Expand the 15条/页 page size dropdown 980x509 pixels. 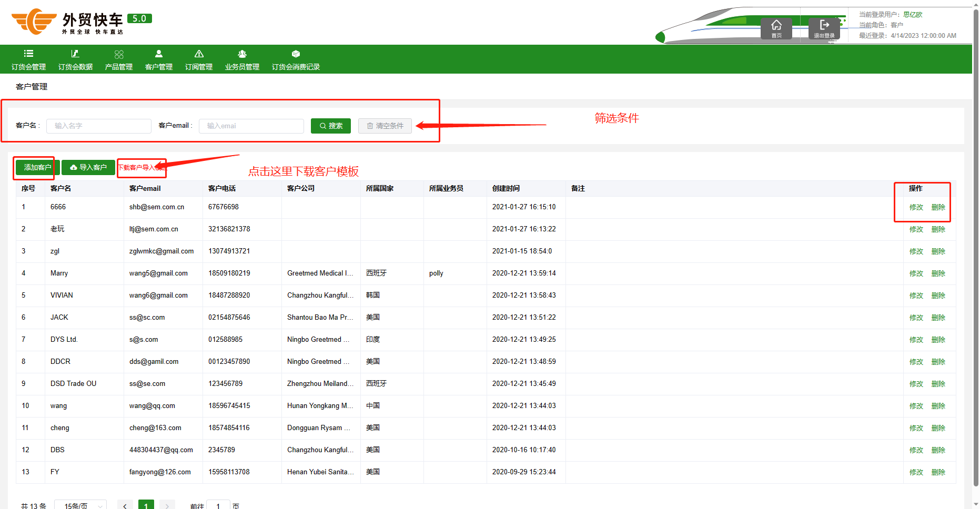(80, 505)
